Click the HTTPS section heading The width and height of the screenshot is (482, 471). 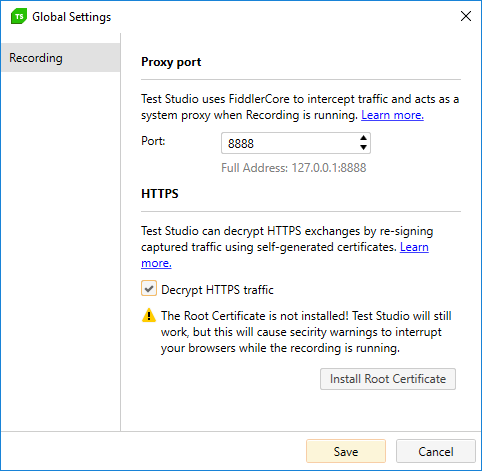[160, 194]
